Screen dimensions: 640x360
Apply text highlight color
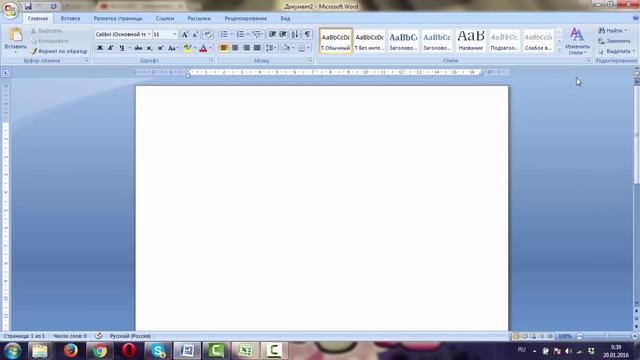[x=187, y=48]
